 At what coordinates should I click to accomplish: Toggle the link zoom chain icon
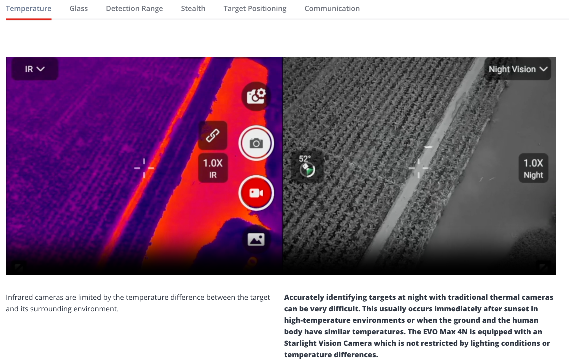(x=213, y=136)
